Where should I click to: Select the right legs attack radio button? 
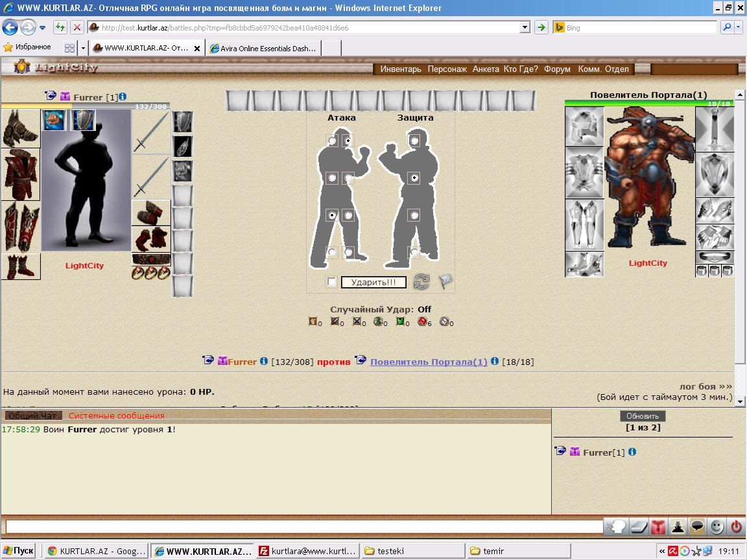pyautogui.click(x=348, y=252)
